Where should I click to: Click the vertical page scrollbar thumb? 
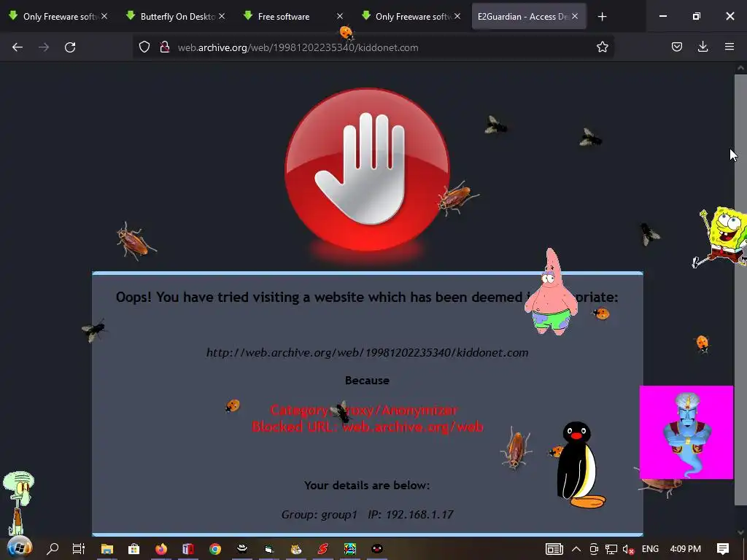[x=740, y=289]
